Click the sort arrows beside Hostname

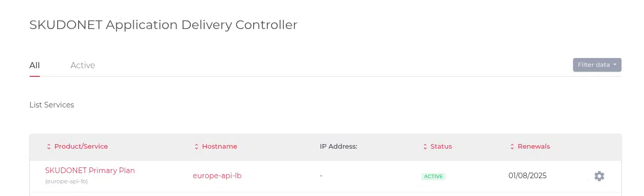[x=196, y=147]
